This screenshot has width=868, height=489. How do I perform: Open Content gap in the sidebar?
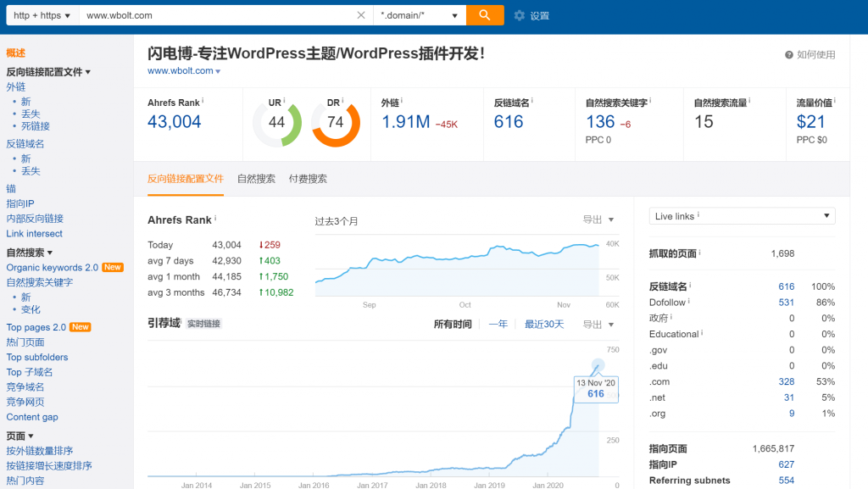[x=32, y=417]
